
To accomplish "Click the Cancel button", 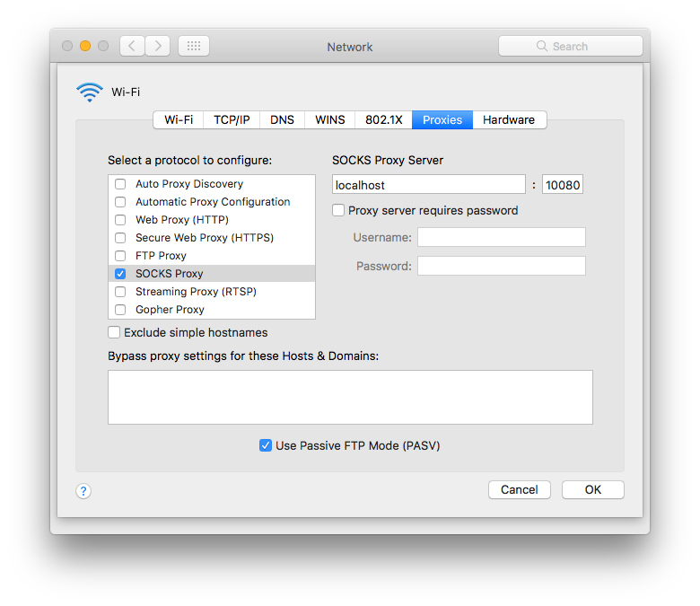I will click(x=520, y=490).
